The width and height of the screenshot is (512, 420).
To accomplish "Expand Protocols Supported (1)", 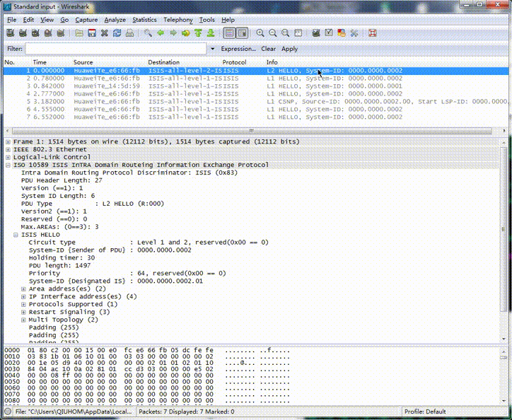I will tap(23, 304).
